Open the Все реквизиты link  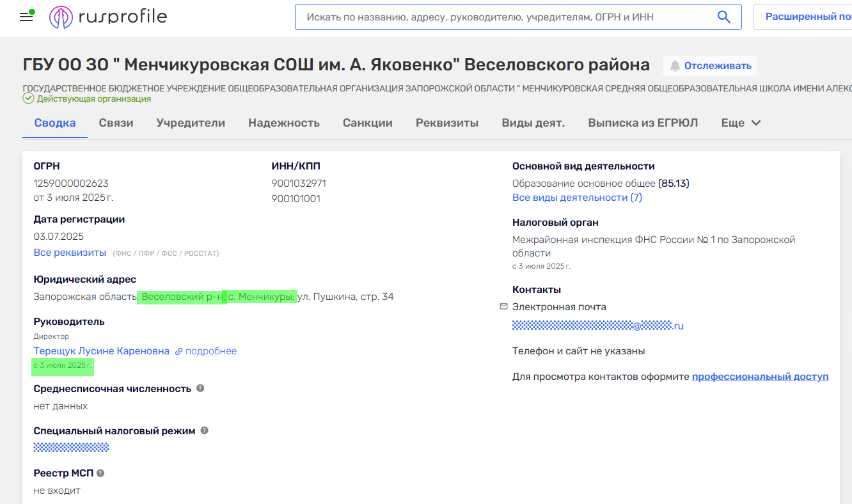pyautogui.click(x=70, y=253)
